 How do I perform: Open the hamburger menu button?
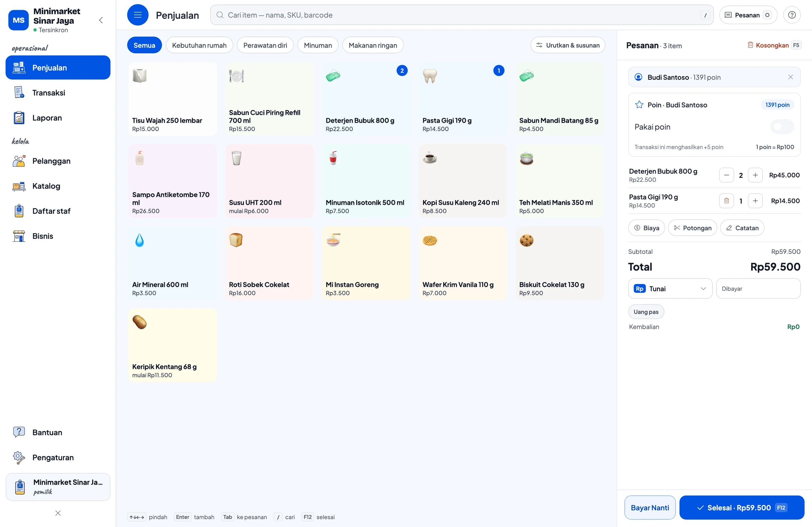pos(137,15)
